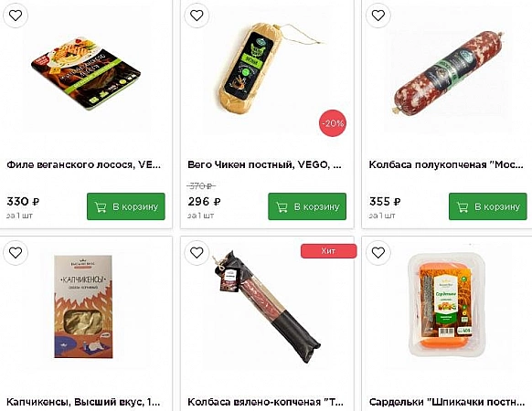
Task: Open the Капчикенсы, Высший вкус title
Action: point(83,402)
